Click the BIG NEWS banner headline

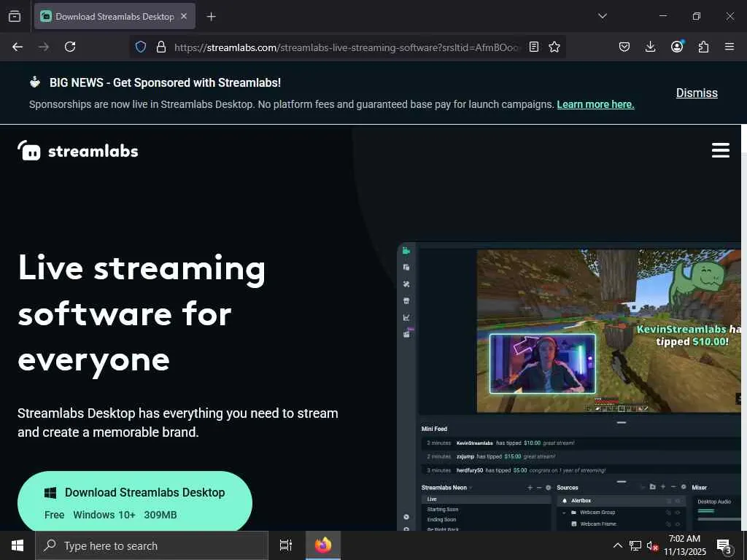tap(165, 82)
